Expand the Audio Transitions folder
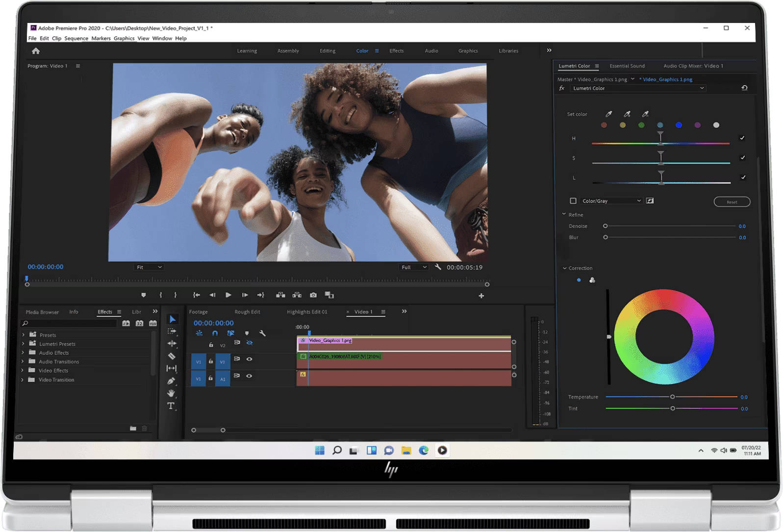This screenshot has width=783, height=532. 23,362
